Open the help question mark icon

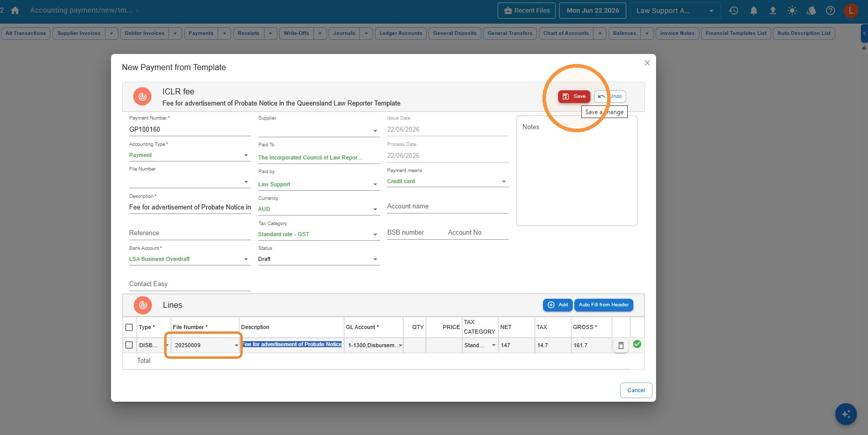coord(830,11)
